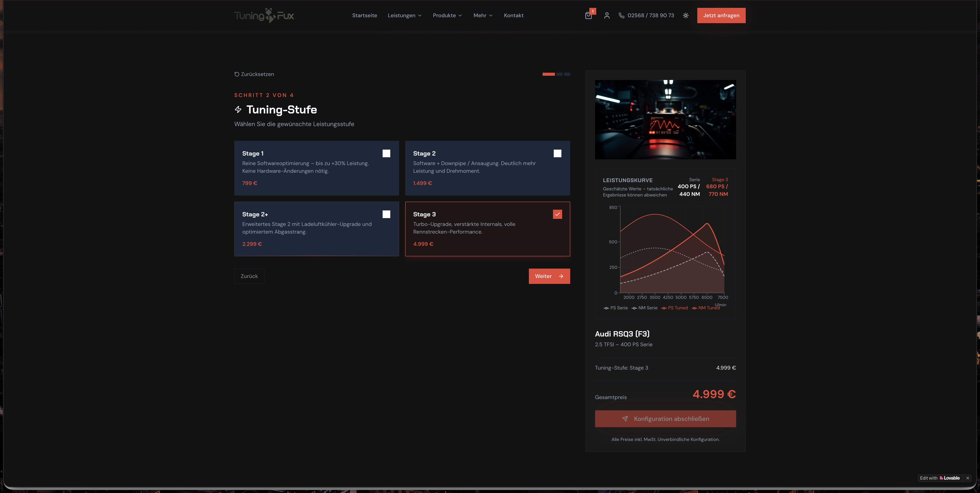Image resolution: width=980 pixels, height=493 pixels.
Task: Click the paper plane send icon
Action: pos(625,419)
